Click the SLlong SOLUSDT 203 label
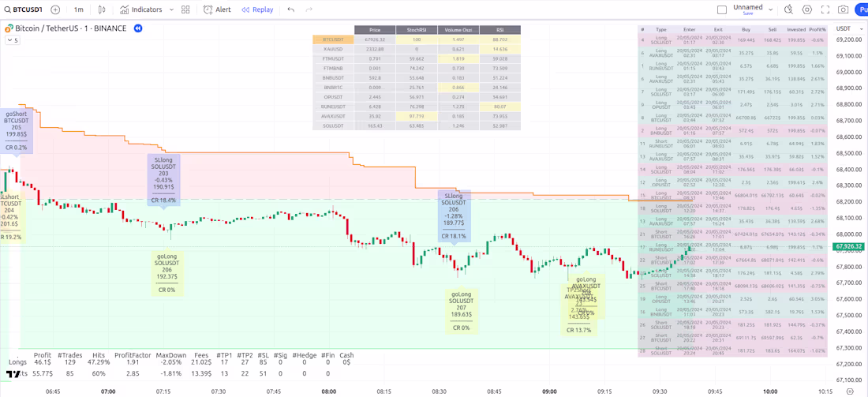The height and width of the screenshot is (397, 868). pos(163,180)
